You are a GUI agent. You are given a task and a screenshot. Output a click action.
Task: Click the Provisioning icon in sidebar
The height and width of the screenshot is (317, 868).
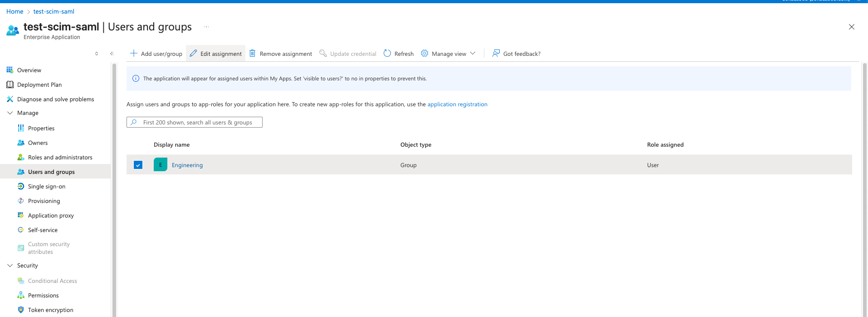pos(21,201)
